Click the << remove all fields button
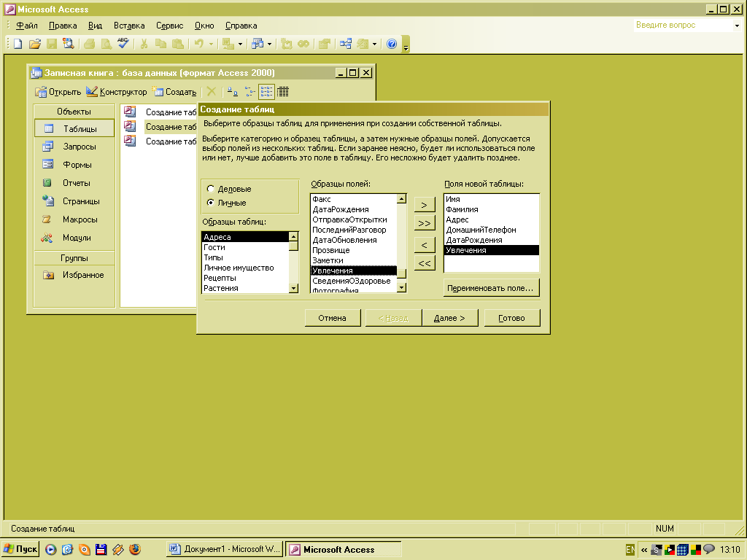The width and height of the screenshot is (747, 560). (425, 262)
